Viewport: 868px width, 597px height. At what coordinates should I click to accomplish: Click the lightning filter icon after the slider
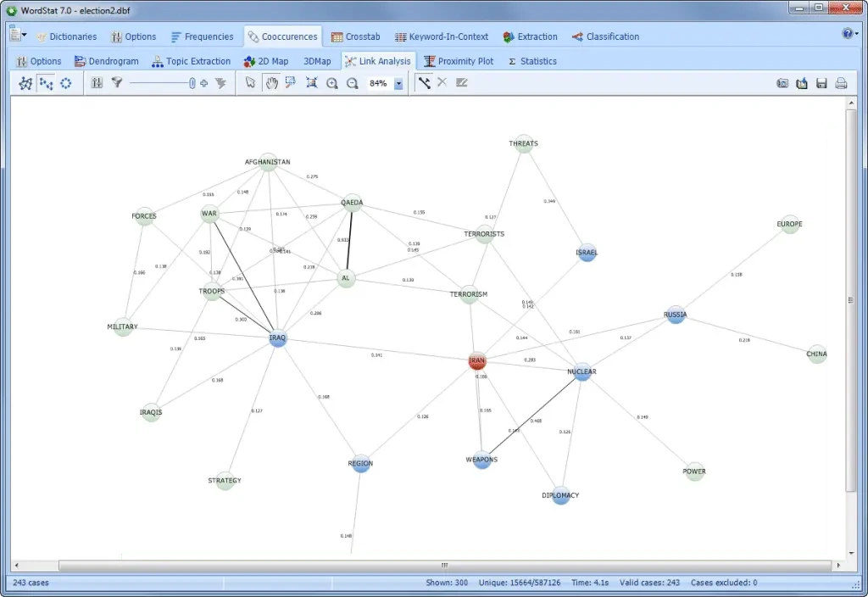[221, 83]
